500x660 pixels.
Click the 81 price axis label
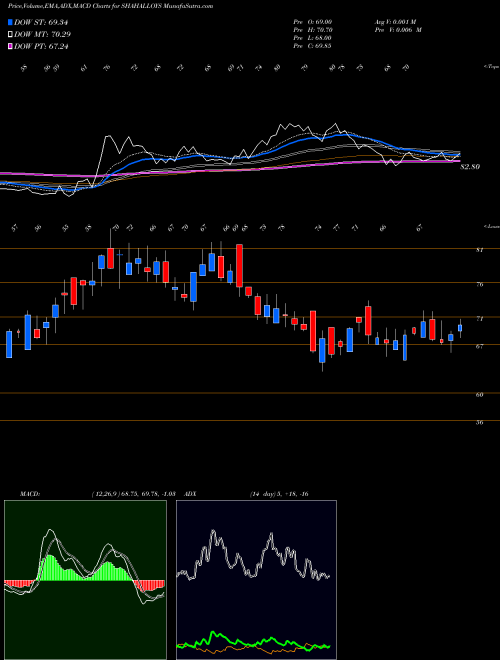(x=479, y=250)
